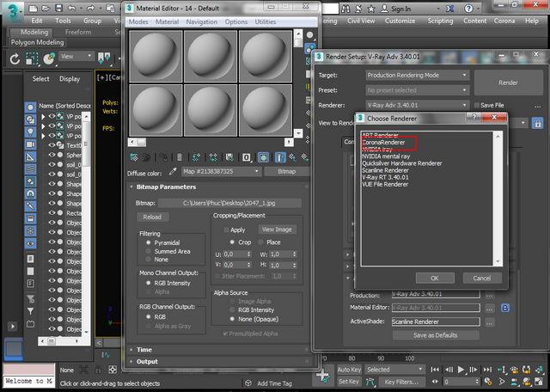
Task: Click the Render button
Action: tap(508, 83)
